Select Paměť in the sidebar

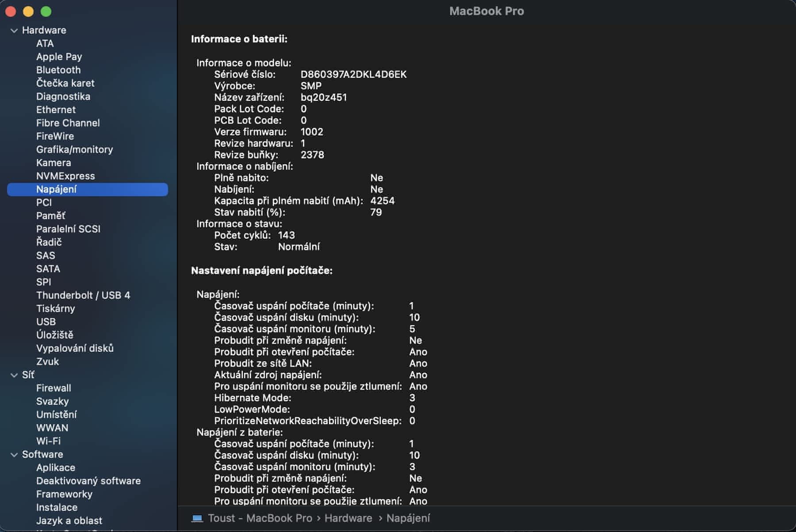(51, 216)
